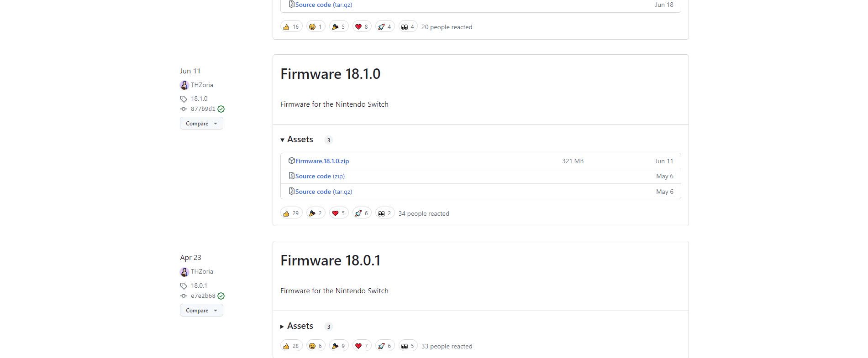
Task: Open Compare dropdown for release 18.1.0
Action: click(201, 123)
